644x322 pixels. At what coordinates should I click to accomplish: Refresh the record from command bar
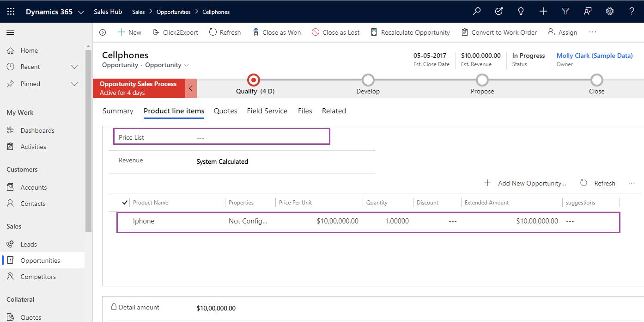[225, 32]
